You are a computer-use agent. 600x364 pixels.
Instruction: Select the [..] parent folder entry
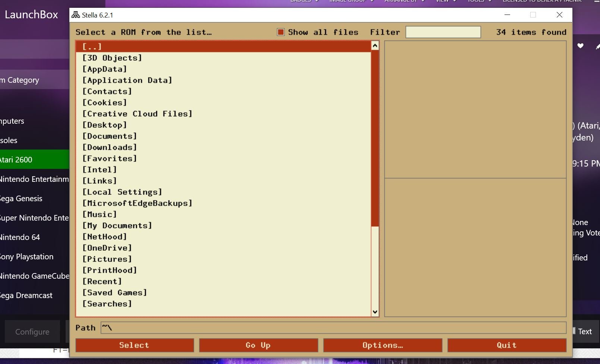click(223, 47)
